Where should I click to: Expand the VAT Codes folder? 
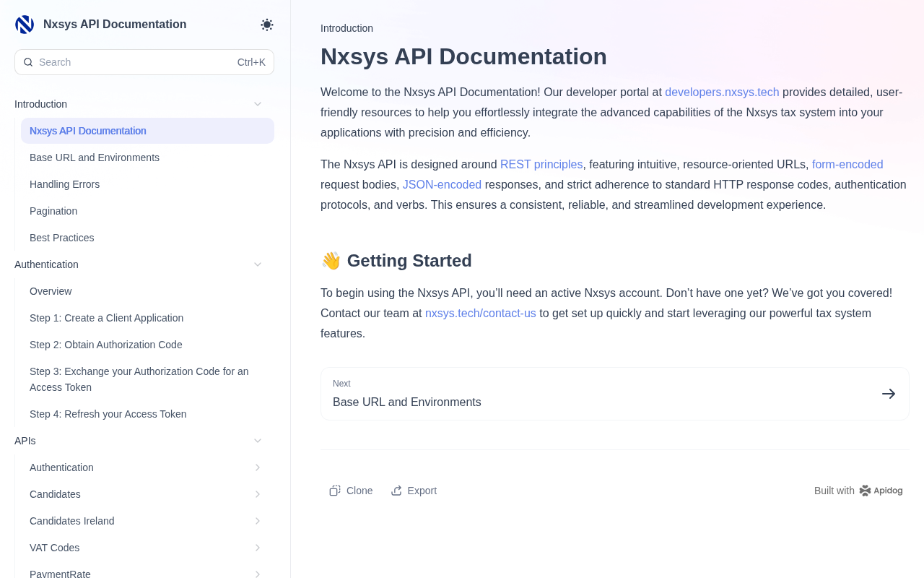[258, 548]
